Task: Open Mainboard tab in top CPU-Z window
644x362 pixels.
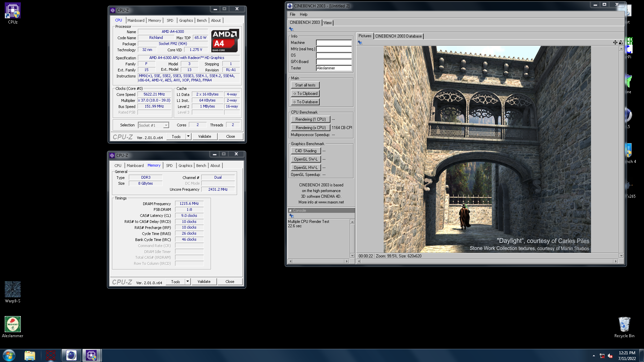Action: coord(136,20)
